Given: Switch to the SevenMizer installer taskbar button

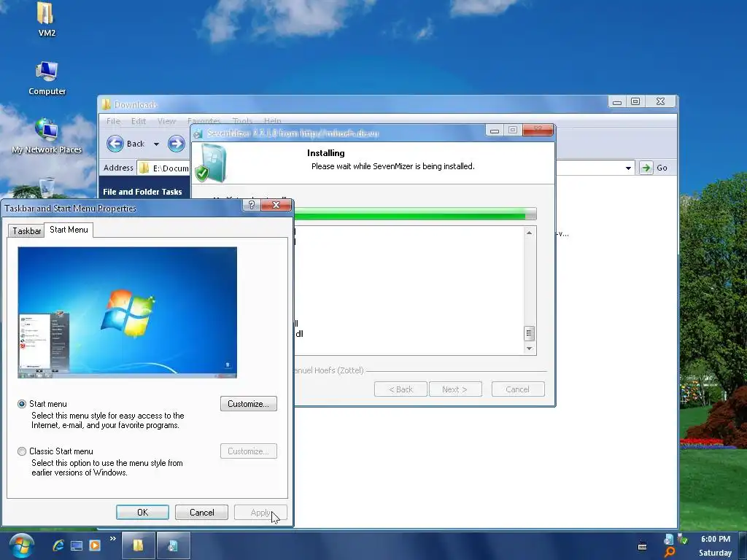Looking at the screenshot, I should [174, 545].
